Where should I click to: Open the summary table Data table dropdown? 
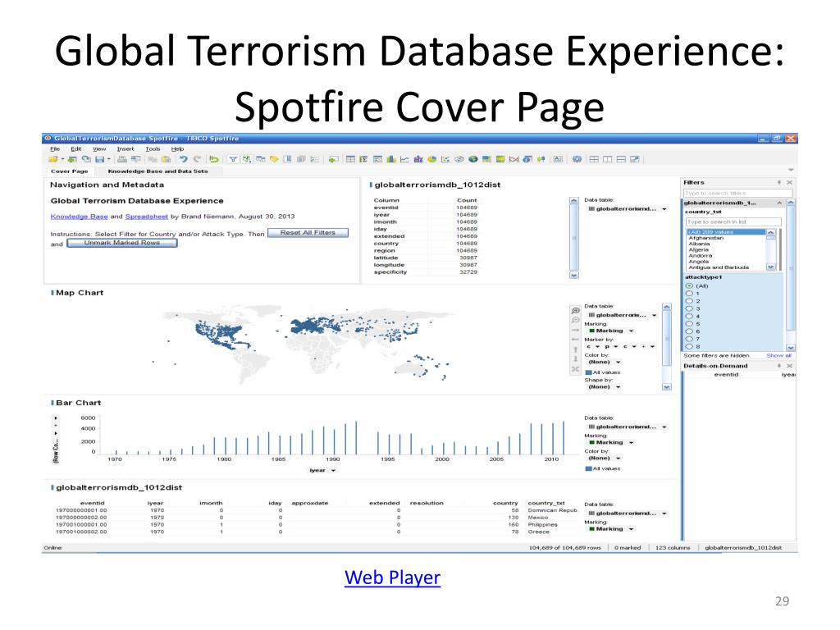point(628,209)
